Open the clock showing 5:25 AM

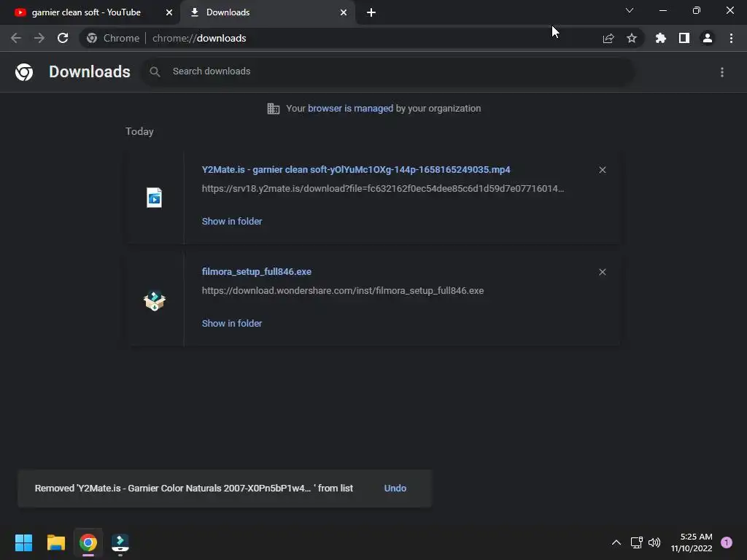(692, 542)
